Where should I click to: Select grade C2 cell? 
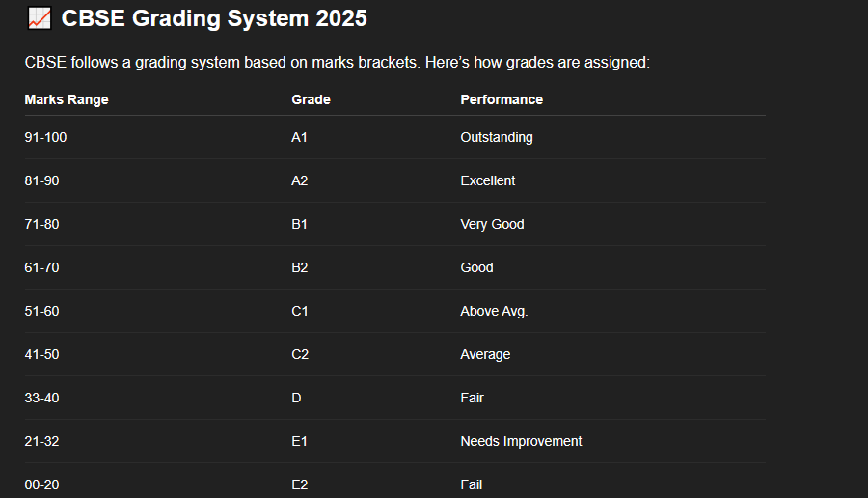point(300,354)
